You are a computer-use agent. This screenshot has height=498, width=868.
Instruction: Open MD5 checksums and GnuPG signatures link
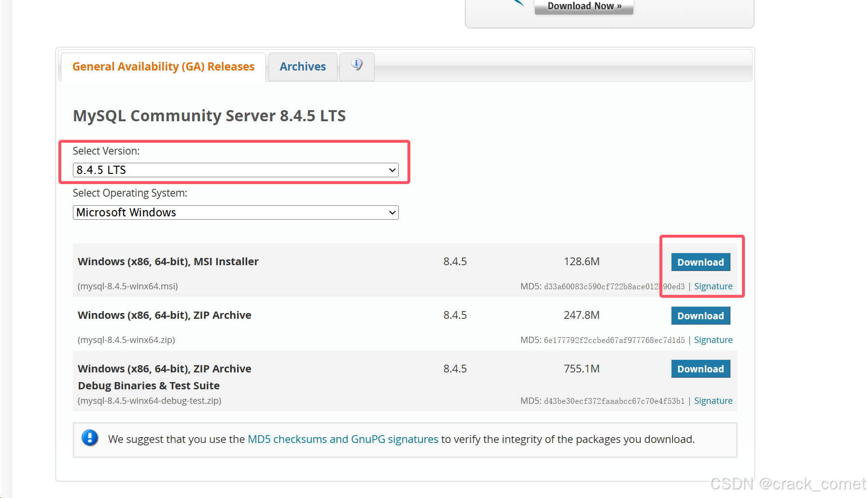[343, 439]
